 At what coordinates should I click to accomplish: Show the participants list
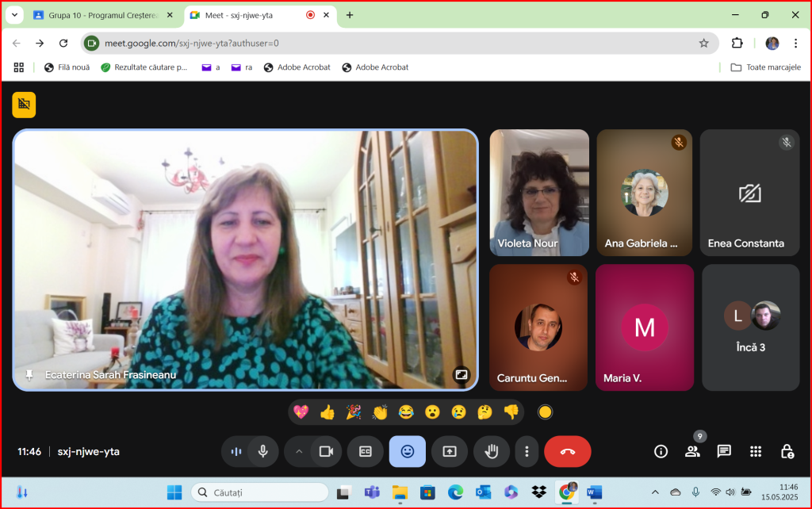[692, 451]
